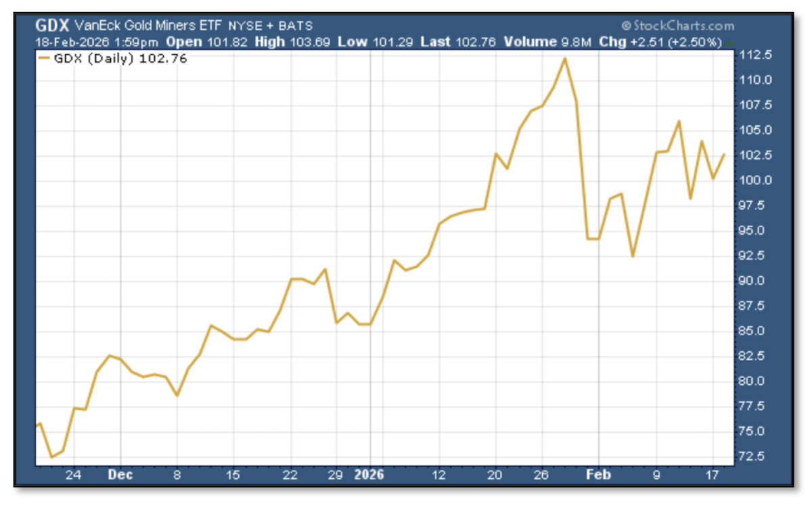Viewport: 812px width, 508px height.
Task: Click the 112.5 price axis label
Action: (755, 55)
